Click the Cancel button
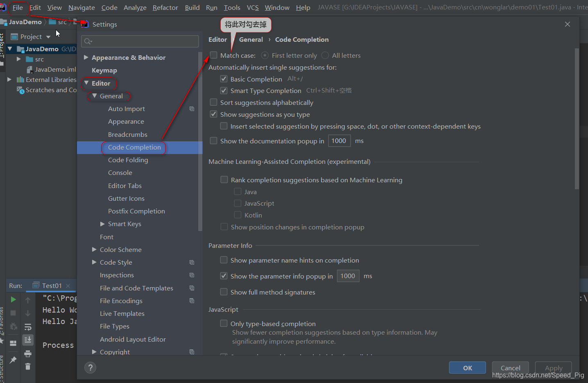This screenshot has height=383, width=588. 510,367
